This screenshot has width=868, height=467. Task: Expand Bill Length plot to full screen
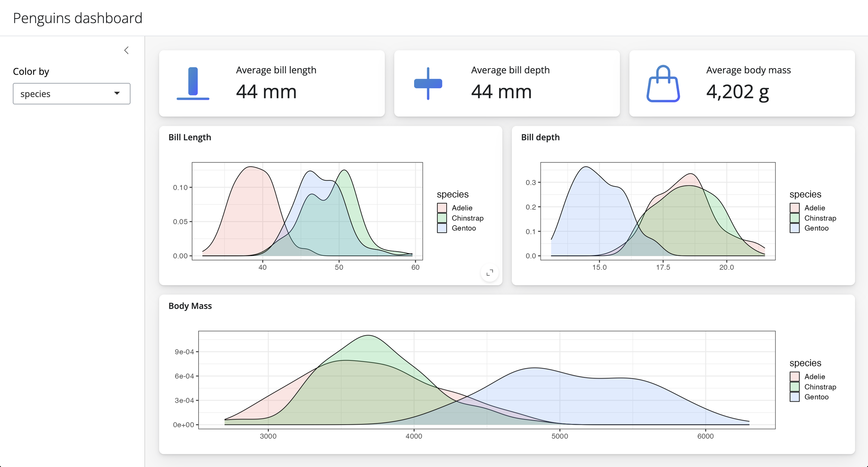[x=490, y=273]
